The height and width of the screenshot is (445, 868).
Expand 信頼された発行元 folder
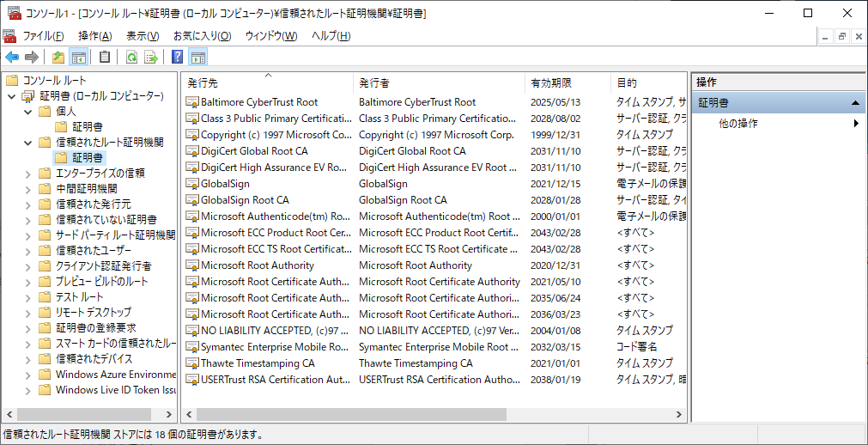tap(28, 204)
